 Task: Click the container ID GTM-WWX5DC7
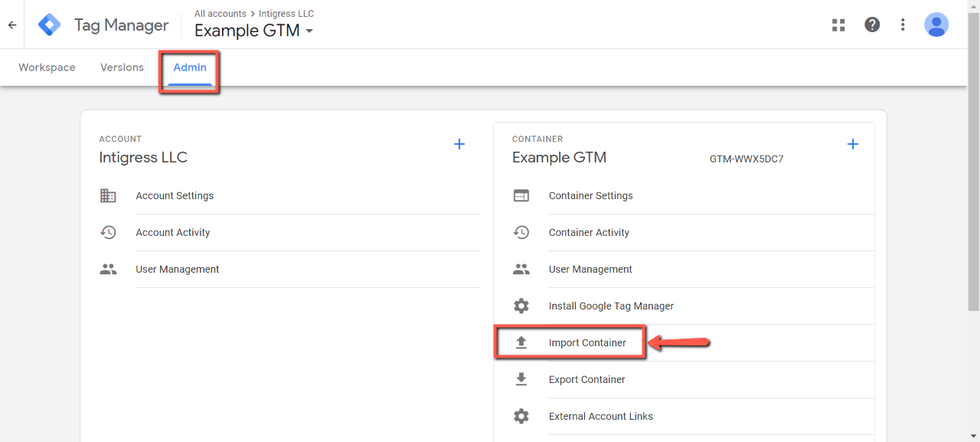pyautogui.click(x=746, y=159)
